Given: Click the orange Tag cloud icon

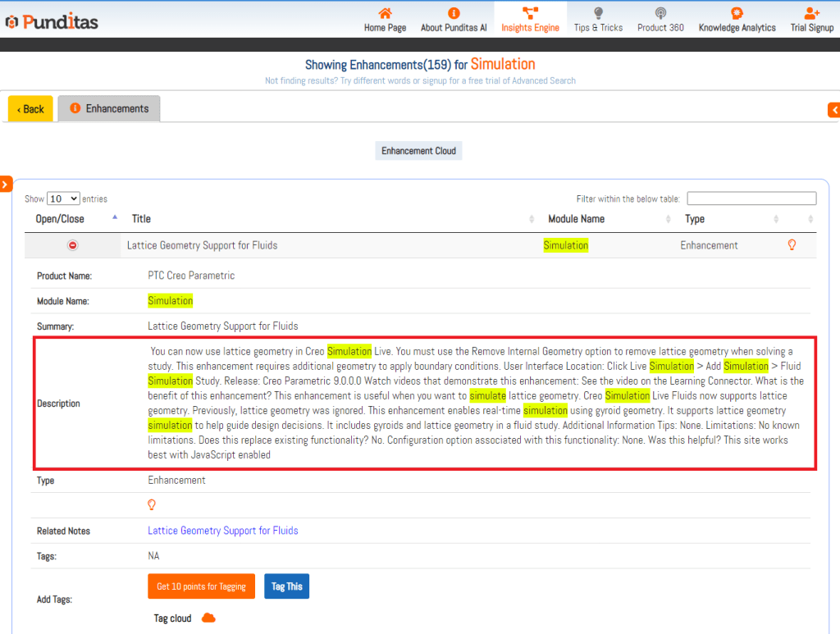Looking at the screenshot, I should point(208,618).
